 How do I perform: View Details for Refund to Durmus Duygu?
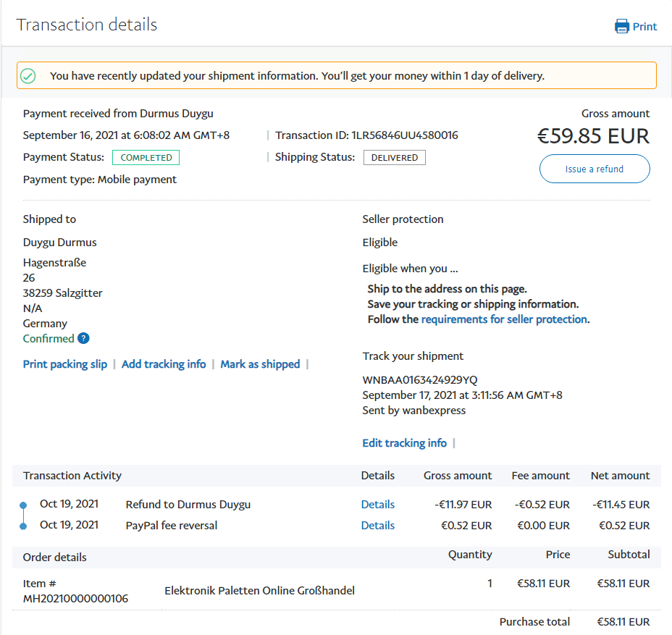tap(378, 505)
